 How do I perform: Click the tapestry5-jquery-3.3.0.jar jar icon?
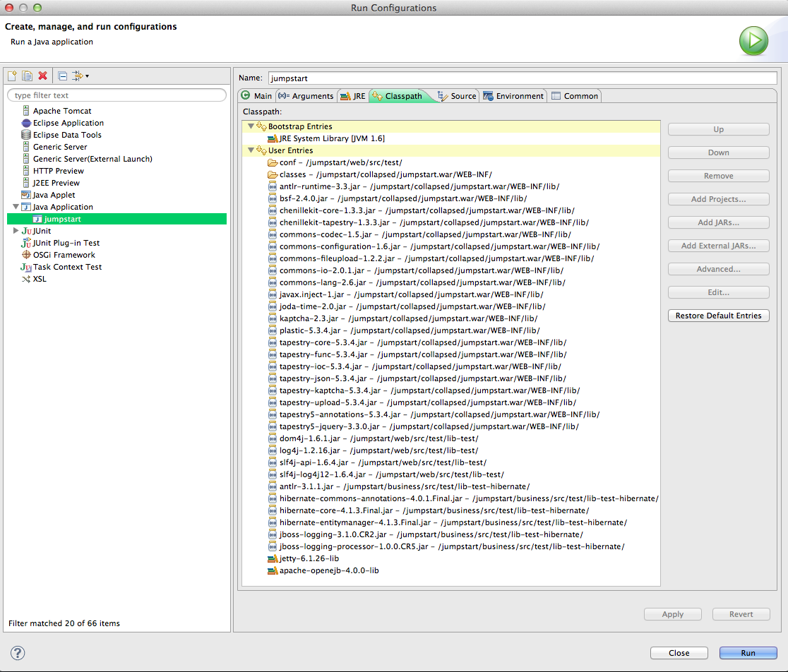click(273, 427)
